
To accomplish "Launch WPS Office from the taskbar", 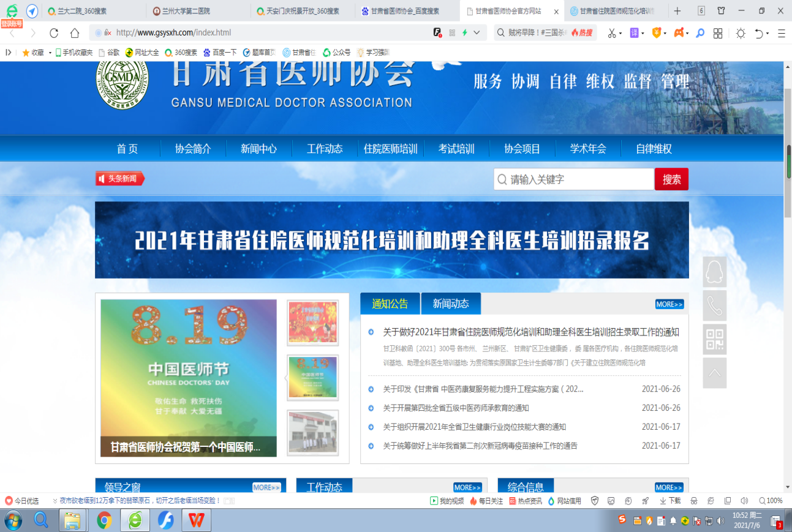I will 196,520.
